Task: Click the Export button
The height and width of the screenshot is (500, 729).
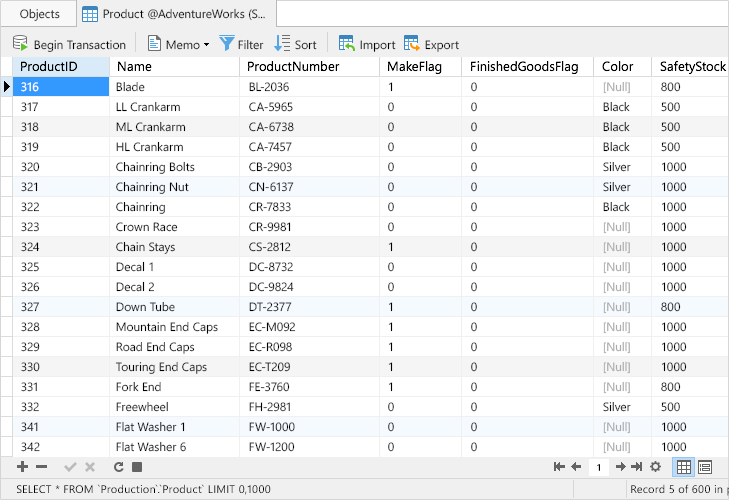Action: click(431, 44)
